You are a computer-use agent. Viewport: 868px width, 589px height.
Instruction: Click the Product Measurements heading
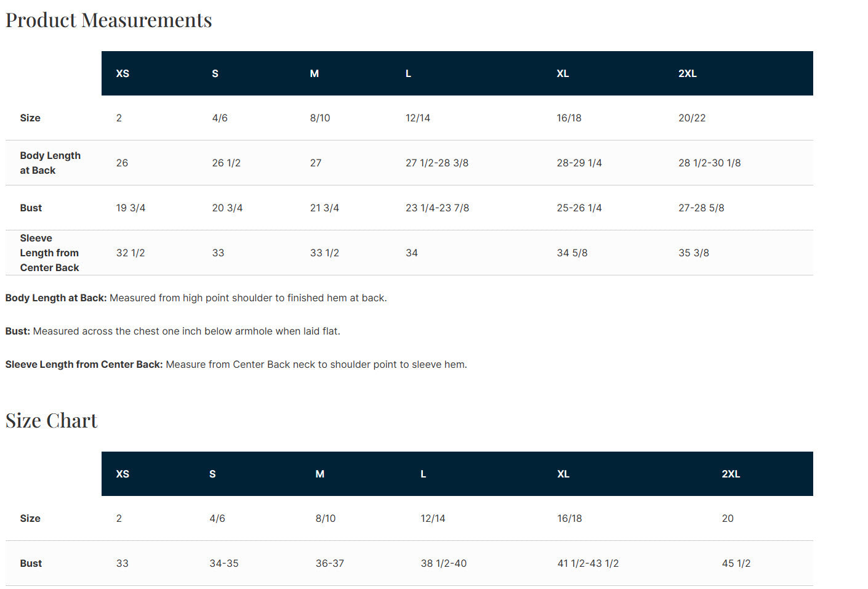point(108,20)
